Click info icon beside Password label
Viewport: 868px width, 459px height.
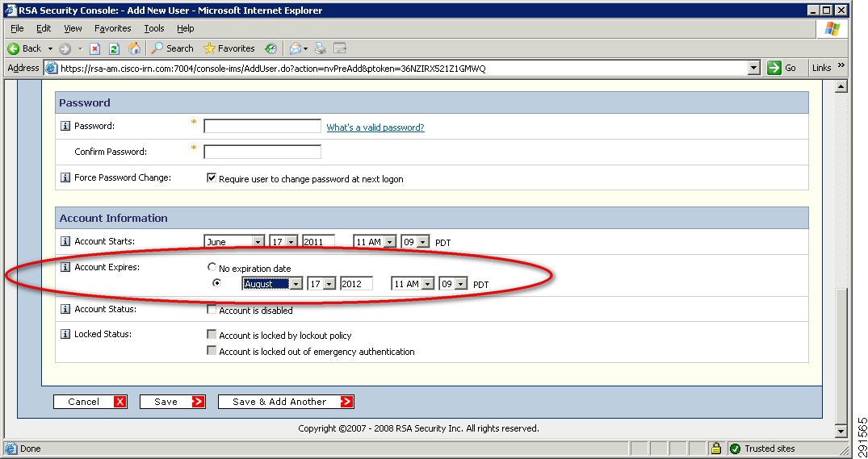coord(65,126)
